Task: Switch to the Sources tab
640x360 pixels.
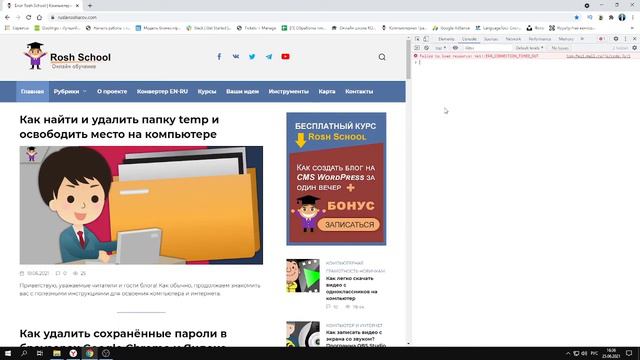Action: click(x=491, y=39)
